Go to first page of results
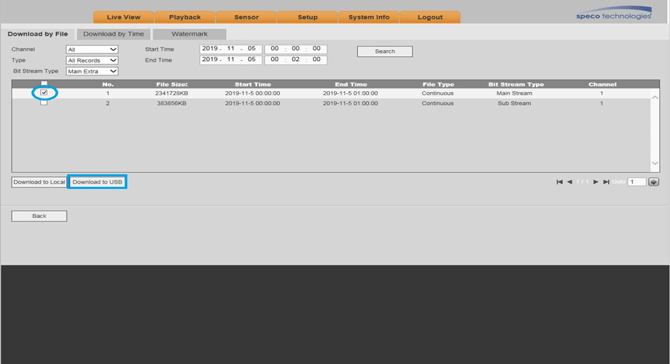 click(x=559, y=182)
